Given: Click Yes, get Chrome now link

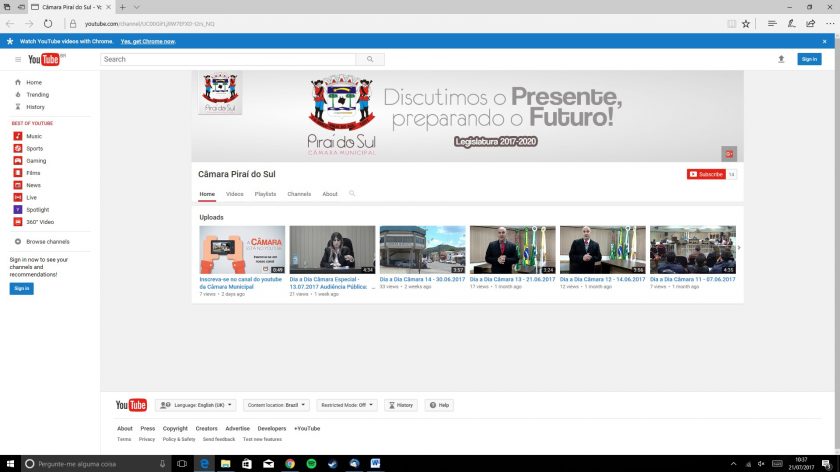Looking at the screenshot, I should (148, 41).
